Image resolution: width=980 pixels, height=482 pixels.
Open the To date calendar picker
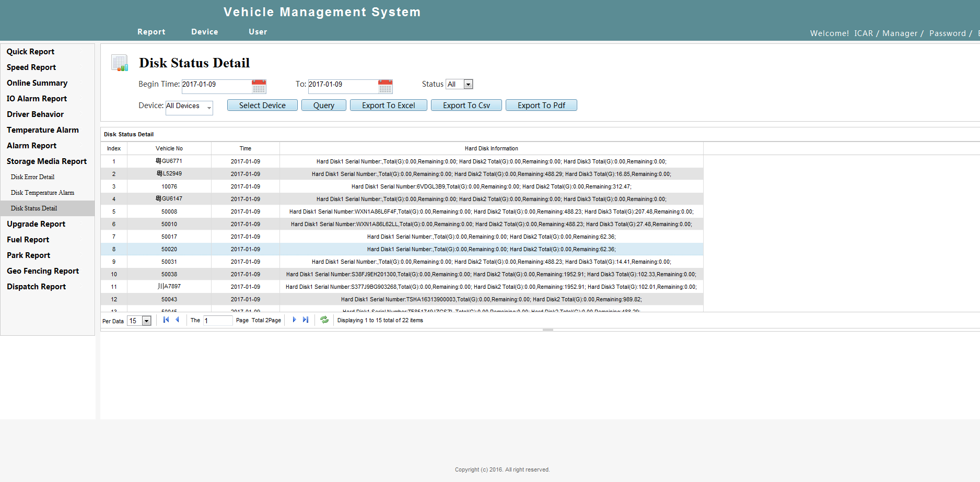tap(385, 87)
